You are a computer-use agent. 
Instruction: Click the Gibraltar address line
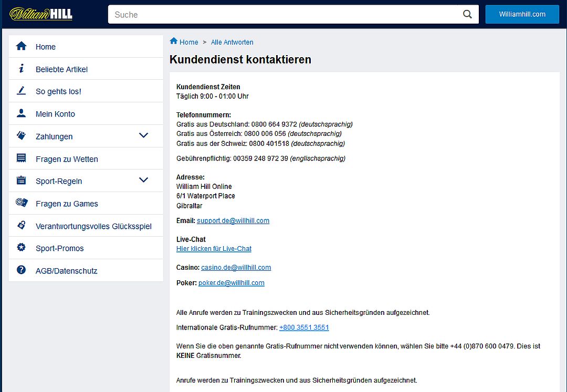pos(189,206)
